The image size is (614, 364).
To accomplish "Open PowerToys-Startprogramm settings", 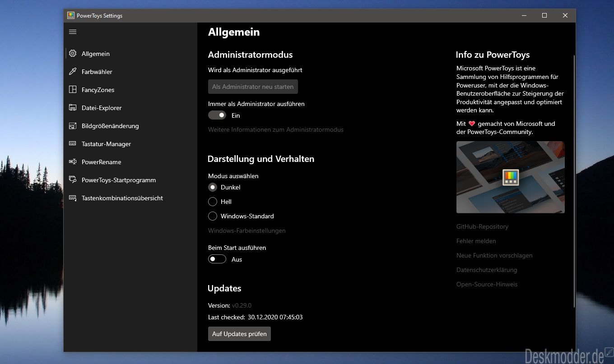I will coord(130,180).
